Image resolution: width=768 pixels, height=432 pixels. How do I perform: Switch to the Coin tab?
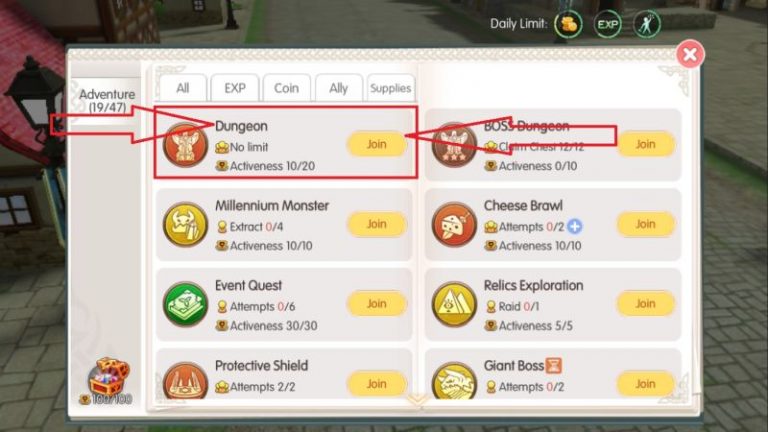tap(287, 88)
